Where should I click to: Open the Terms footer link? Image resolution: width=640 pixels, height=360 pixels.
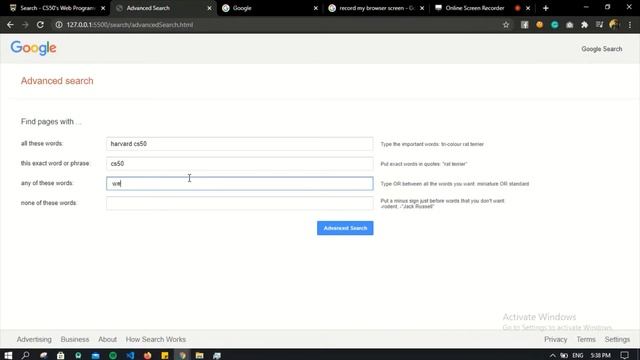click(x=586, y=339)
